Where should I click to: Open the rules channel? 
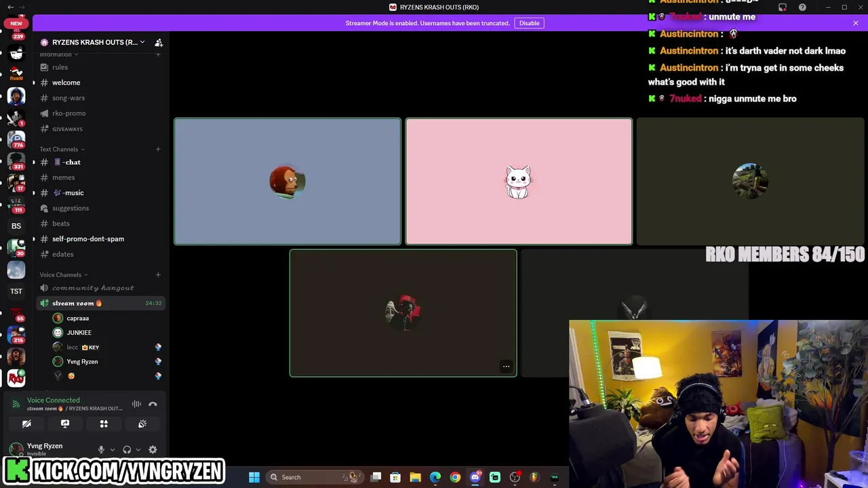click(x=100, y=67)
